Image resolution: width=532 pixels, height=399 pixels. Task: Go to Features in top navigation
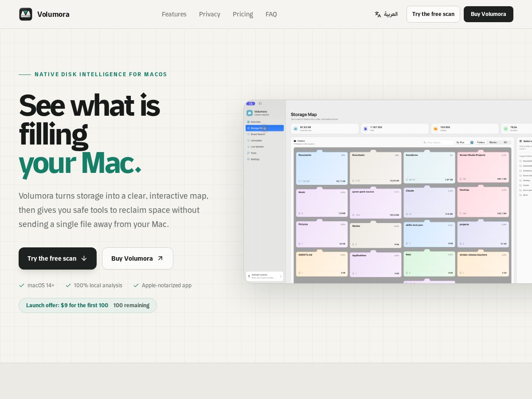pyautogui.click(x=174, y=14)
